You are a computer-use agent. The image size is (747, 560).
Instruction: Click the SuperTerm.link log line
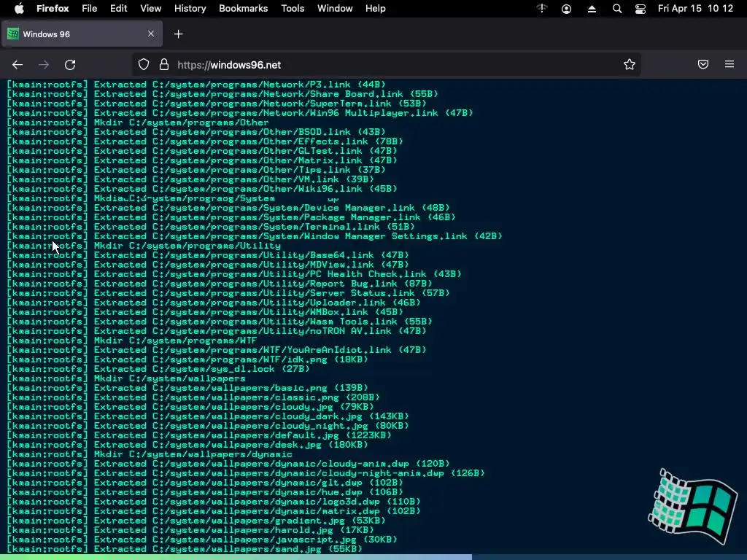(x=217, y=104)
